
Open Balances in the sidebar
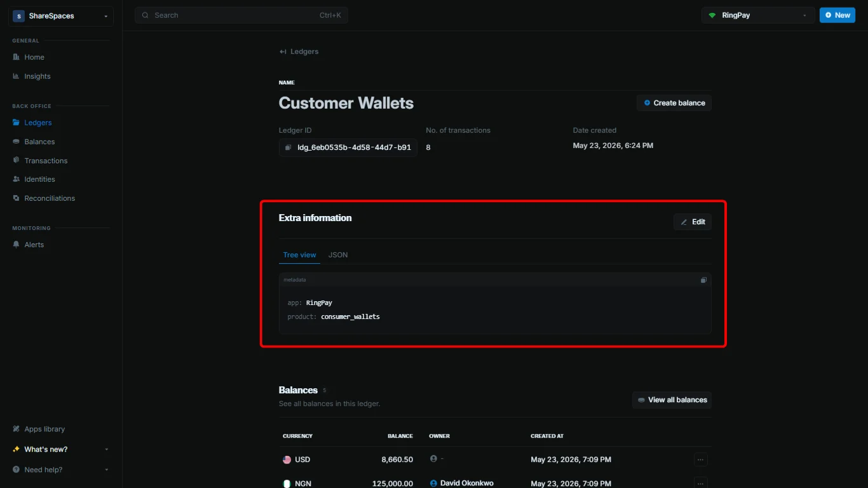click(x=39, y=142)
